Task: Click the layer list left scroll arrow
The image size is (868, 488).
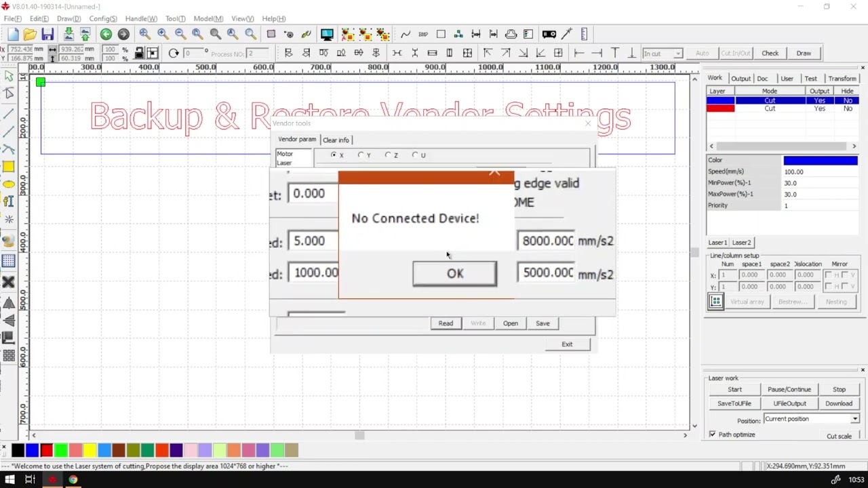Action: (x=711, y=146)
